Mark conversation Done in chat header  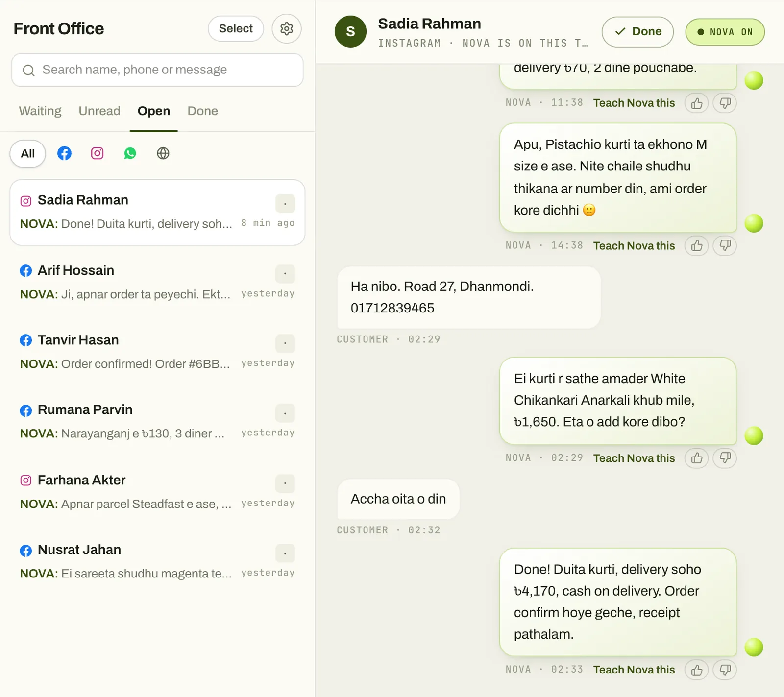click(637, 32)
